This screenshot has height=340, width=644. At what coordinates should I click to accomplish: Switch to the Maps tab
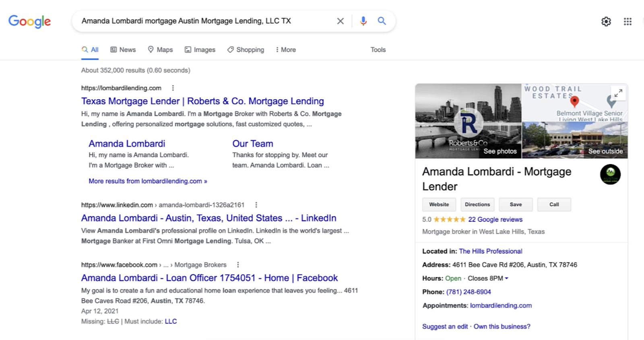point(160,50)
